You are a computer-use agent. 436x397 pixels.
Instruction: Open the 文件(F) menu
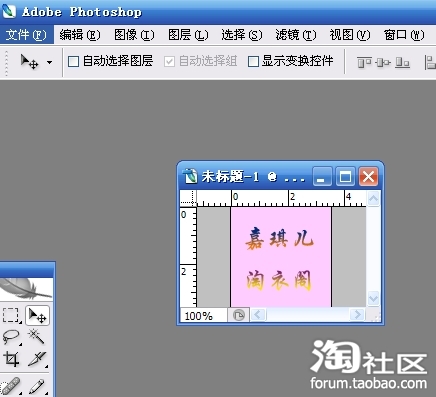[x=26, y=35]
